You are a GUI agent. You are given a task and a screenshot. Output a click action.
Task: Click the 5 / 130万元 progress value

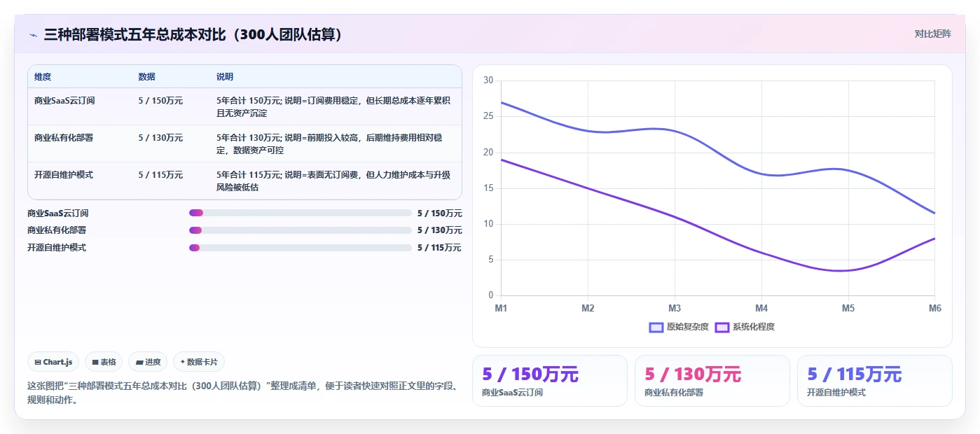pyautogui.click(x=439, y=230)
